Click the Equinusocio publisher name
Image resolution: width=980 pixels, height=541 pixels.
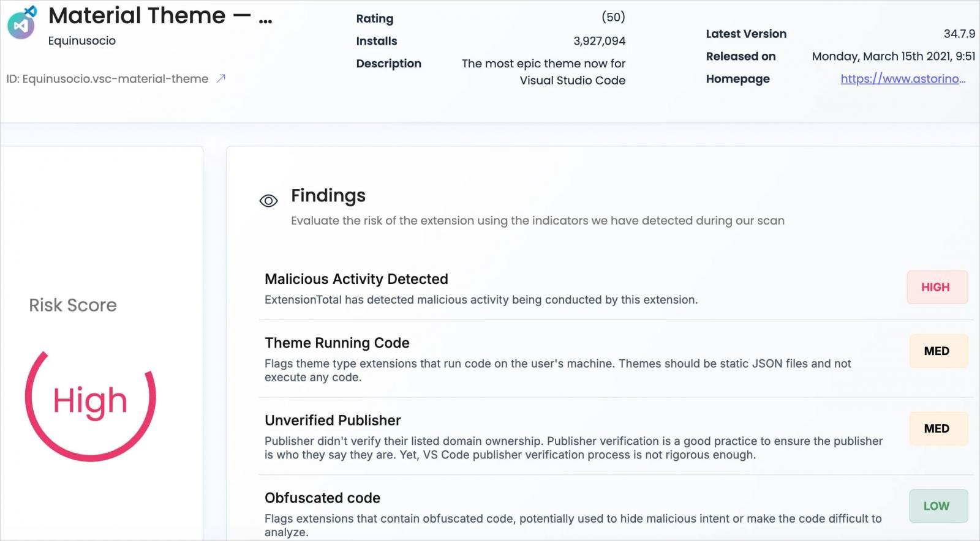(82, 41)
